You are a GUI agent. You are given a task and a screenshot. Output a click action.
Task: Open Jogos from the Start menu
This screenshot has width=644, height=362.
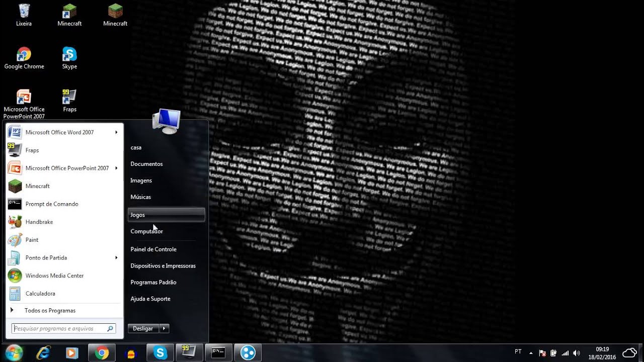166,215
